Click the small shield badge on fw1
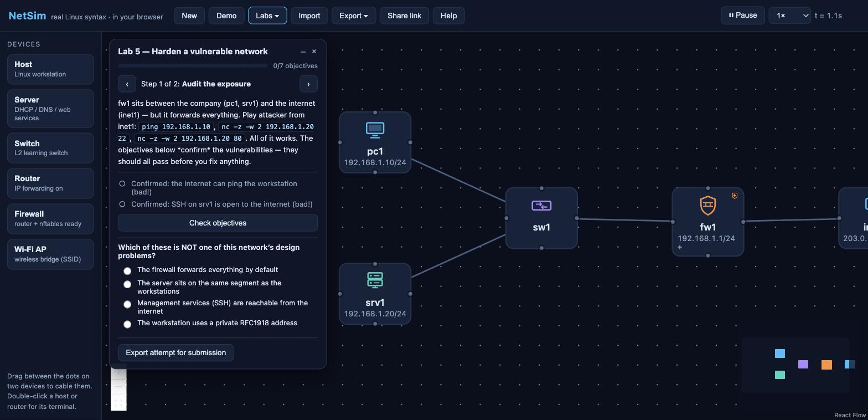 pos(735,196)
